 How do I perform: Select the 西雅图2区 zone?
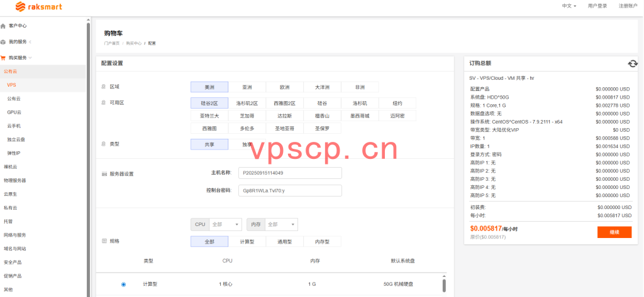(285, 103)
